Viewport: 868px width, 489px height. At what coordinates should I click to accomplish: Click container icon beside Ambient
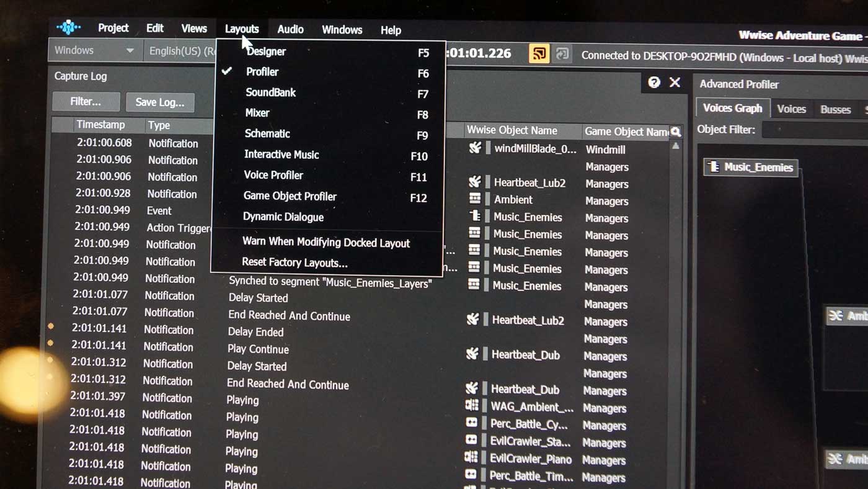coord(475,199)
